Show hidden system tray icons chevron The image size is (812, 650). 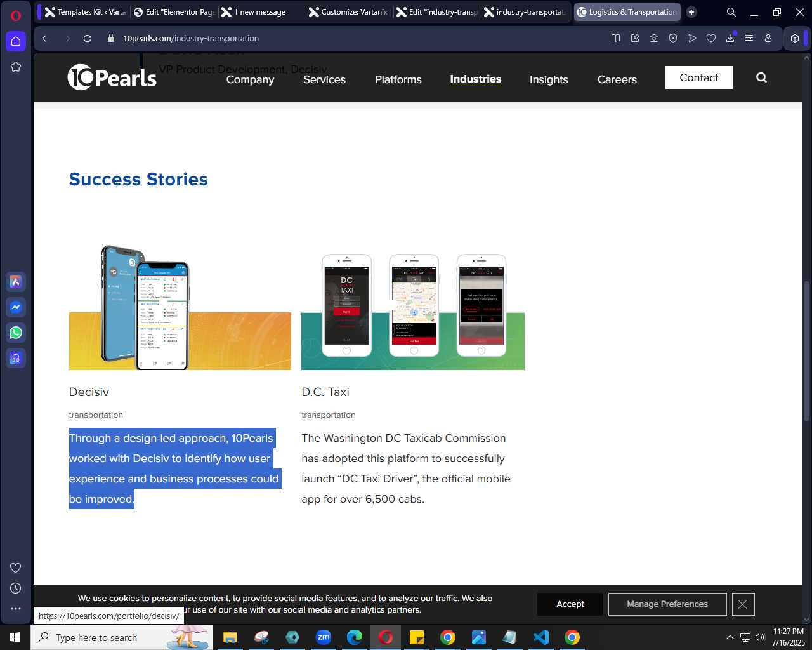730,637
